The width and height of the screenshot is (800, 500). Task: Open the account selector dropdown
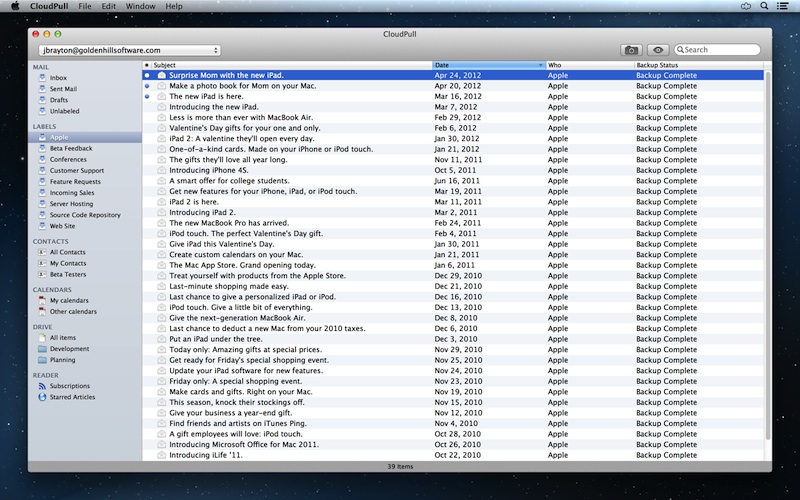[x=128, y=50]
